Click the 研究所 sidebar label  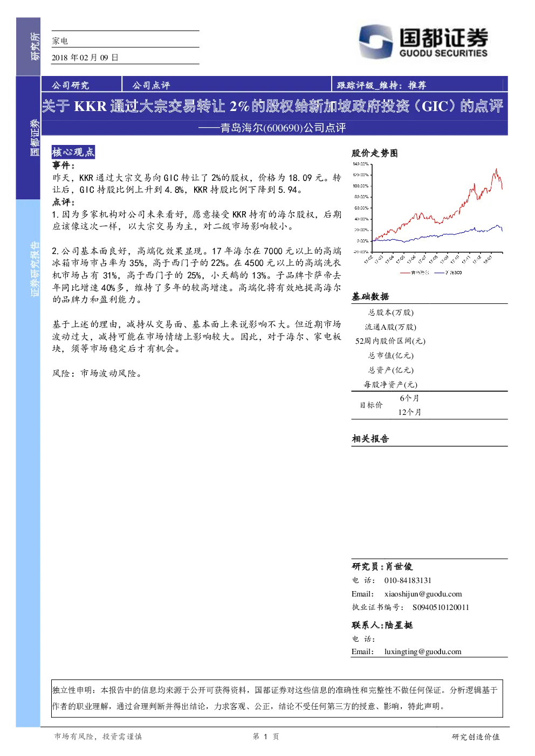pyautogui.click(x=35, y=46)
